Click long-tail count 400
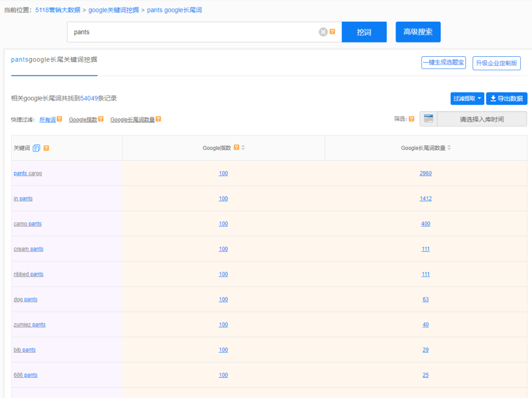Viewport: 532px width, 398px height. [x=426, y=223]
